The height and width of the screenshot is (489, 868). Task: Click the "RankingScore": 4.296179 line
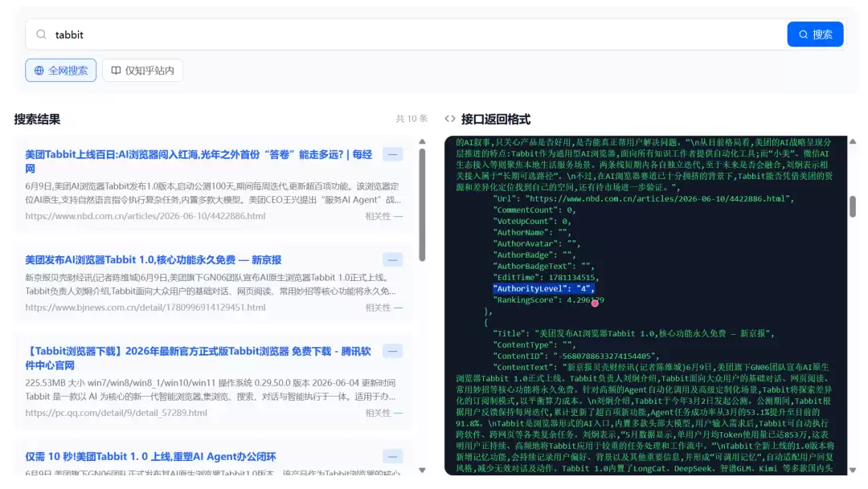tap(549, 300)
